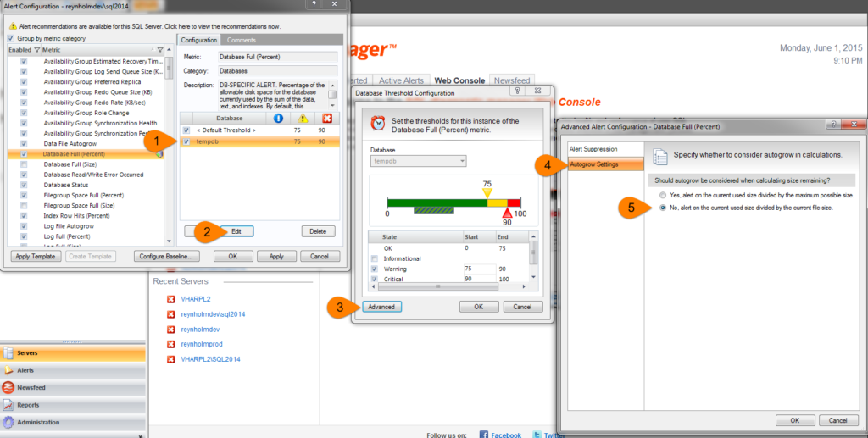Screen dimensions: 868x438
Task: Uncheck the Default Threshold row checkbox
Action: [186, 130]
